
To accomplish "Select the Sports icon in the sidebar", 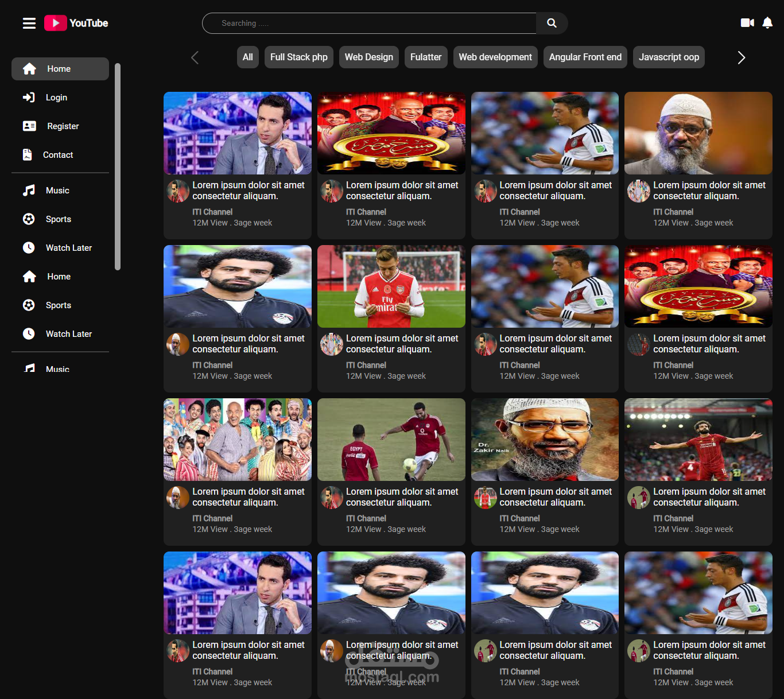I will 29,219.
